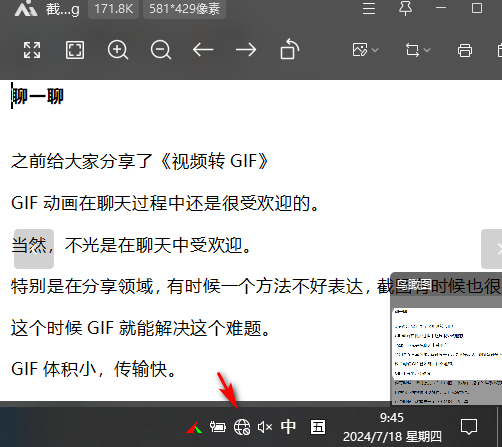The width and height of the screenshot is (502, 447).
Task: Toggle the 中 input language indicator
Action: coord(288,427)
